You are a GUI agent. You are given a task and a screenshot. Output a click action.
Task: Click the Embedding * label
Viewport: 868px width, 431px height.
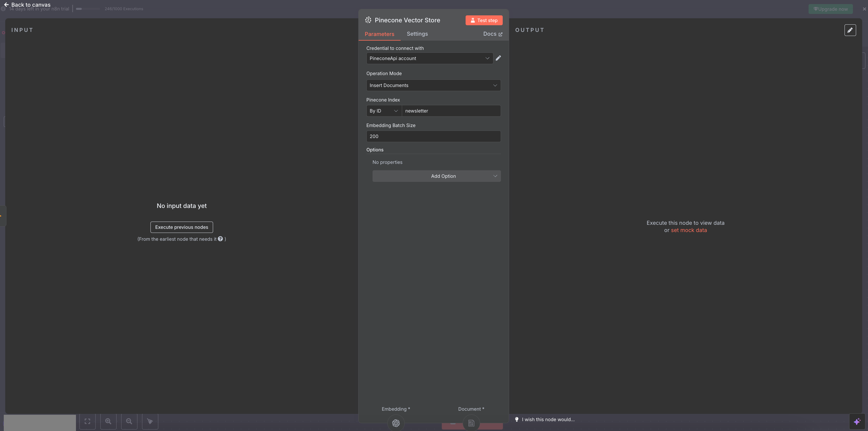click(x=396, y=409)
